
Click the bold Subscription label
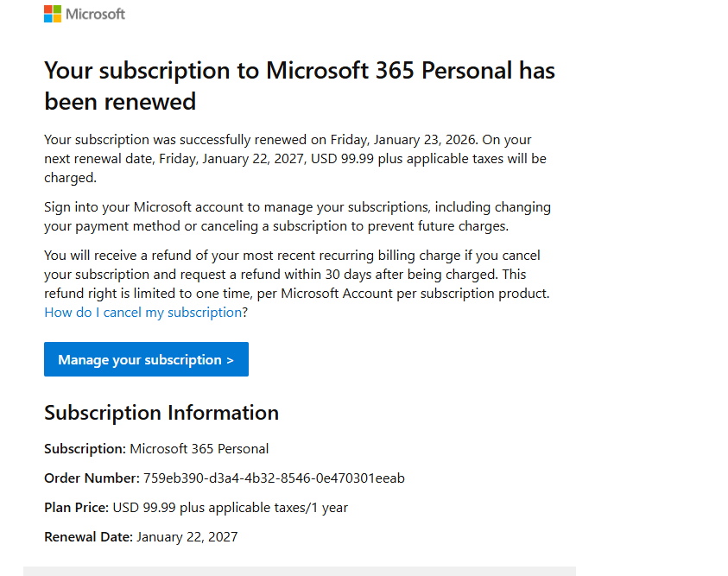[85, 449]
